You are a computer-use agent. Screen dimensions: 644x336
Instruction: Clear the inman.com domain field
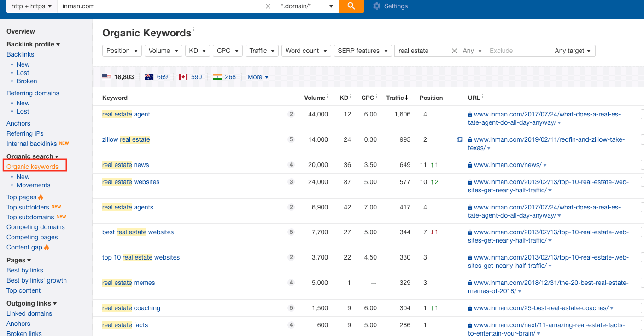point(268,6)
